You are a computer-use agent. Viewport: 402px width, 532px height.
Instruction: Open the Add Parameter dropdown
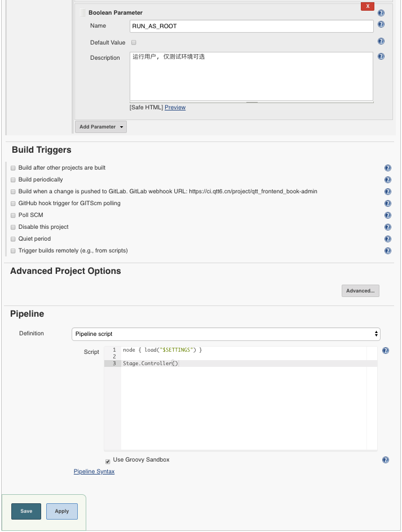click(x=101, y=127)
